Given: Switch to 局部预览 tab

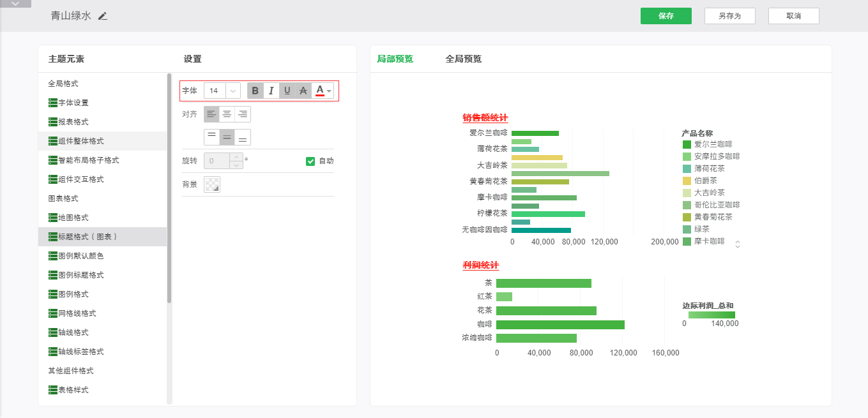Looking at the screenshot, I should point(395,59).
